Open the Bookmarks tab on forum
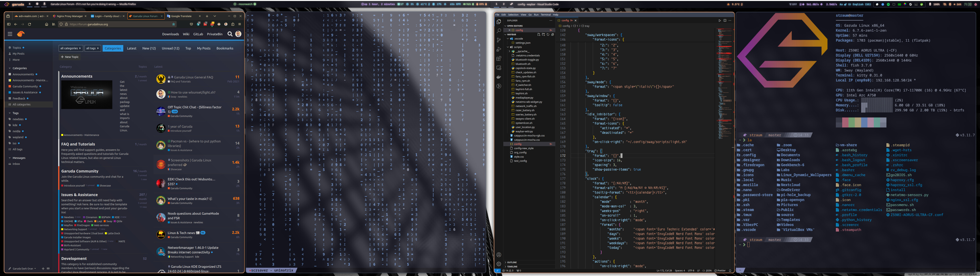 click(x=225, y=48)
